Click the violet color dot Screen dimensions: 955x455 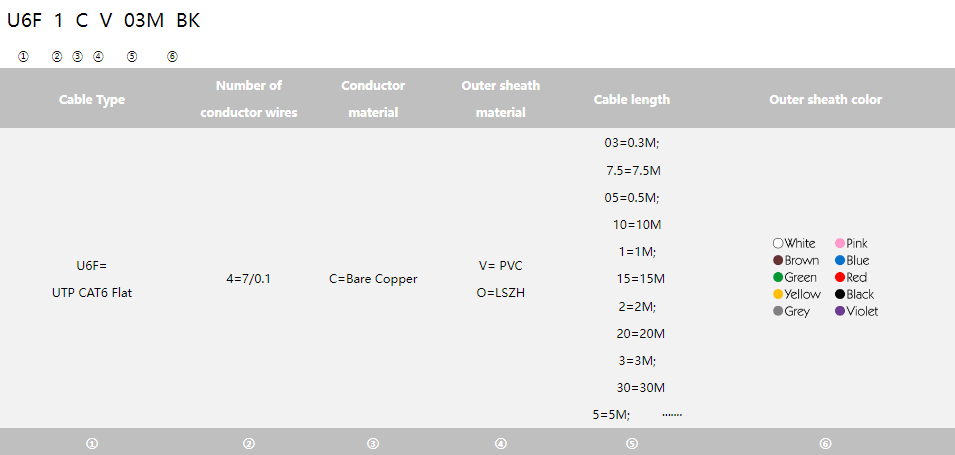point(840,311)
